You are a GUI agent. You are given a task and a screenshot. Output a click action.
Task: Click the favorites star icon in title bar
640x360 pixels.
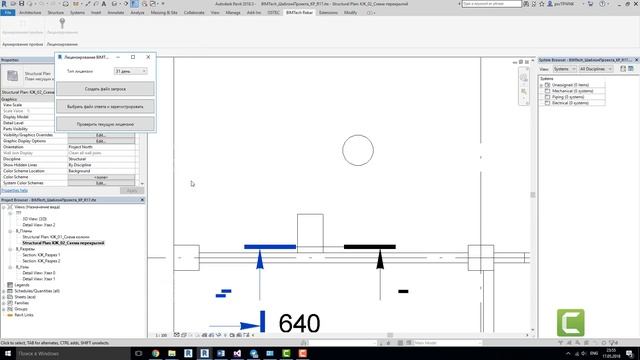pos(542,4)
